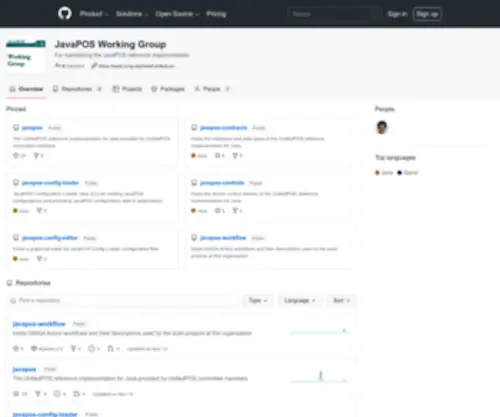This screenshot has height=417, width=500.
Task: Click pull requests icon on javapos list row
Action: click(x=76, y=394)
